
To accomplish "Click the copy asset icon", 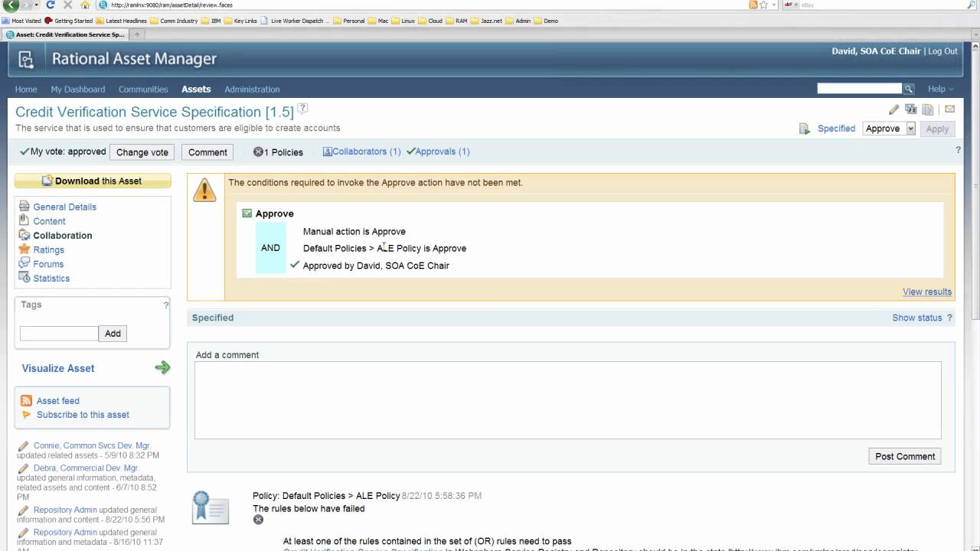I will click(x=928, y=109).
